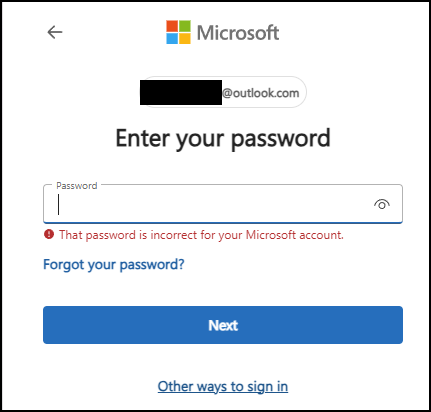Screen dimensions: 431x412
Task: Submit with the blue Next button
Action: pos(223,325)
